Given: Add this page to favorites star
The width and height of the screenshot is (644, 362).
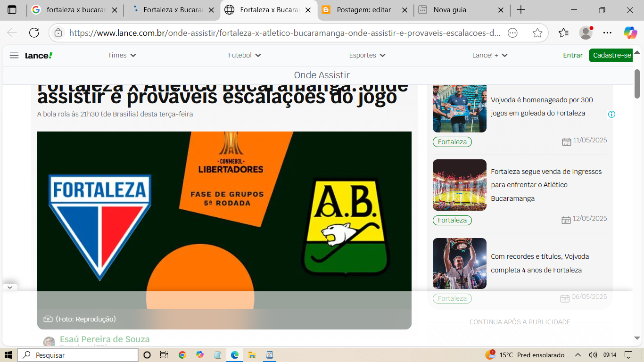Looking at the screenshot, I should point(537,33).
